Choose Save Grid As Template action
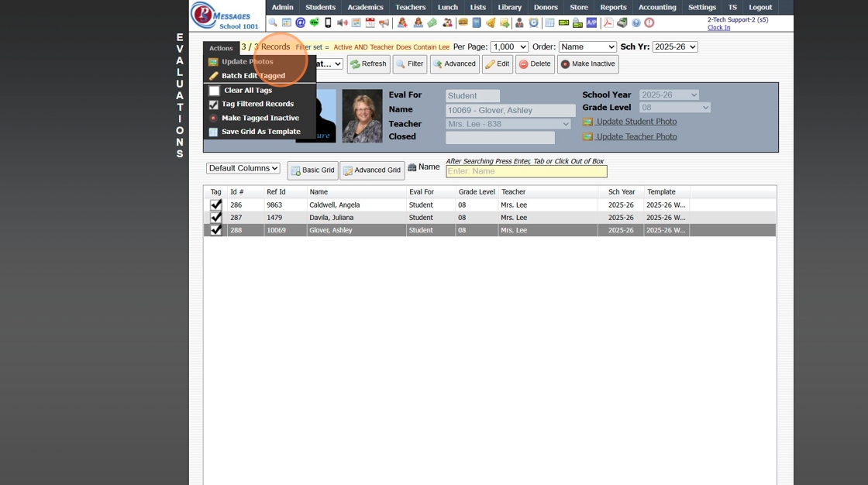Image resolution: width=868 pixels, height=485 pixels. pos(260,132)
